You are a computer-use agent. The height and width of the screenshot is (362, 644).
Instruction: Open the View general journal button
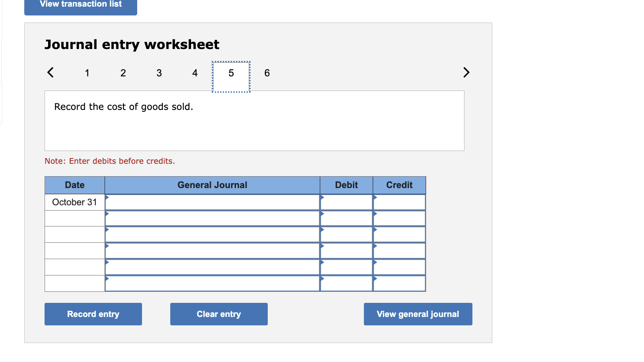(418, 314)
